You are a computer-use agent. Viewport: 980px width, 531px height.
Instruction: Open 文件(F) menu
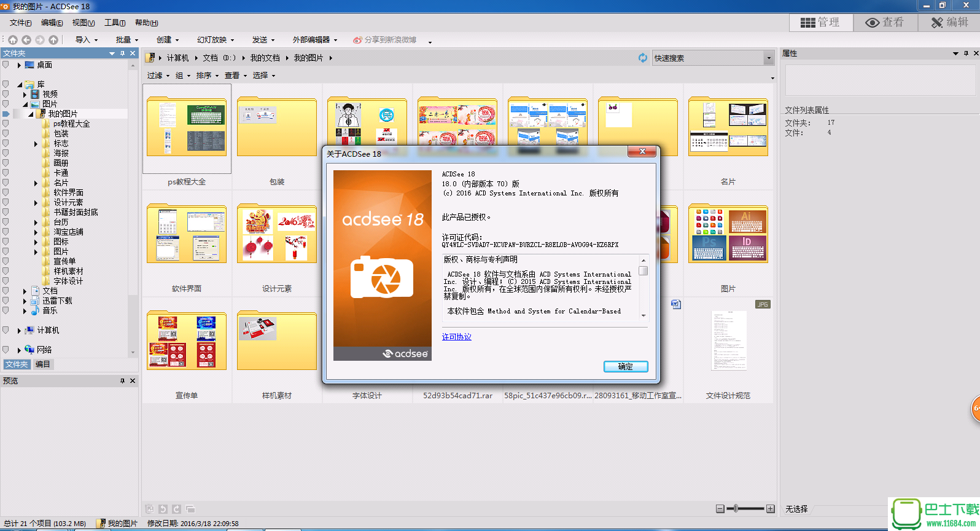point(20,23)
